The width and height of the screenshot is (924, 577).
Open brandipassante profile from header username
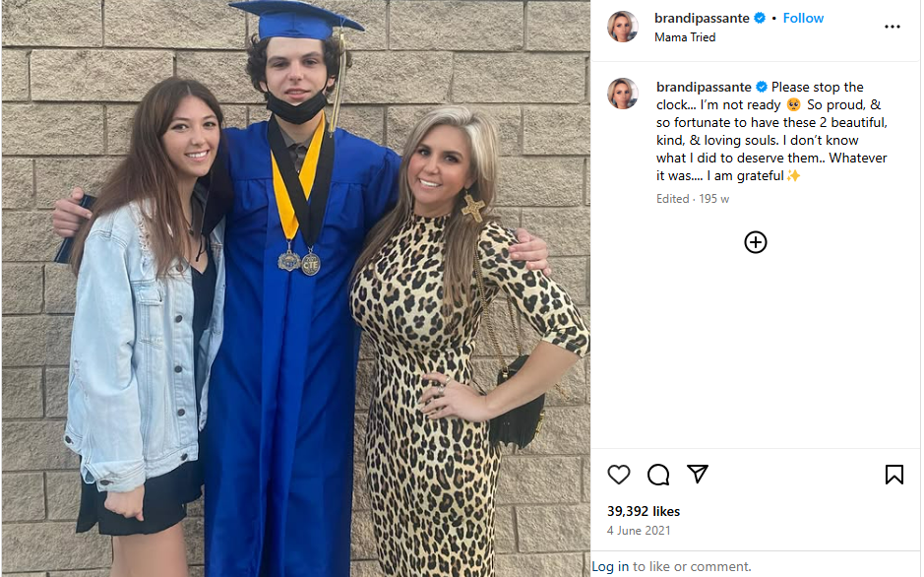[702, 18]
